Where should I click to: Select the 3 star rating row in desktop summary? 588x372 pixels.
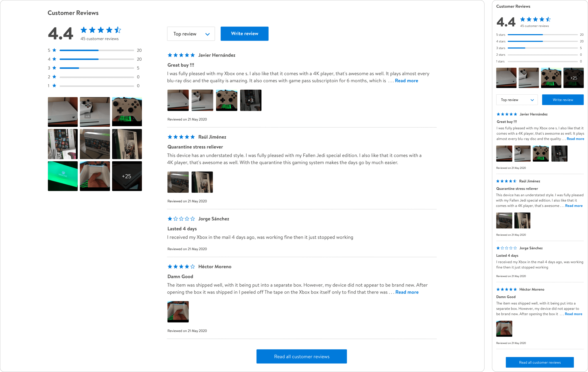[x=96, y=68]
